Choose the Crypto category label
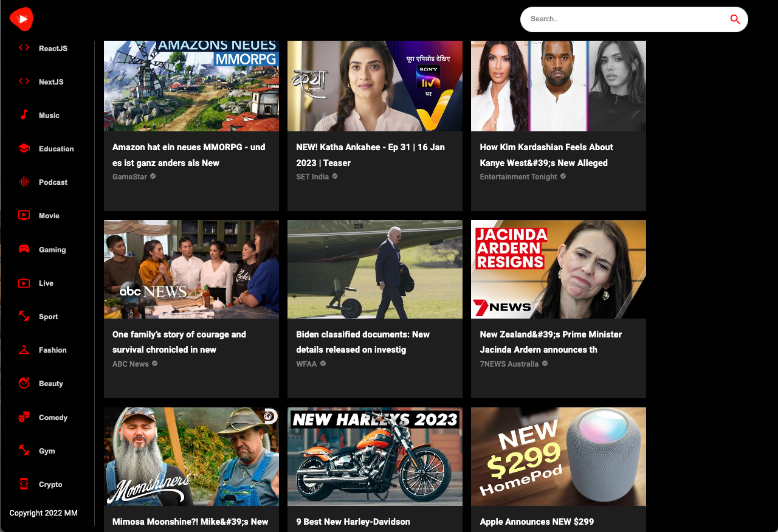The image size is (778, 532). point(50,485)
